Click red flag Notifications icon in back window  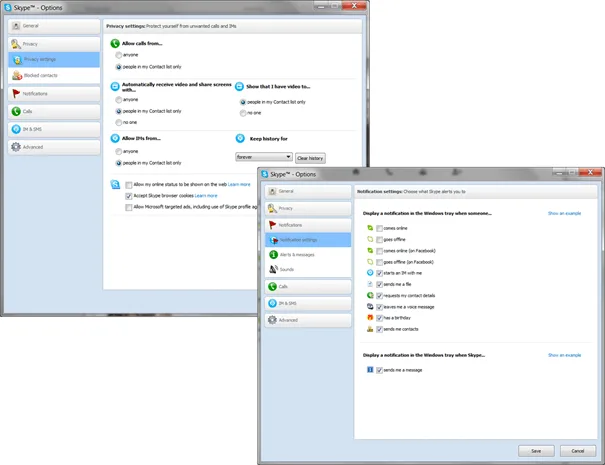pos(16,93)
